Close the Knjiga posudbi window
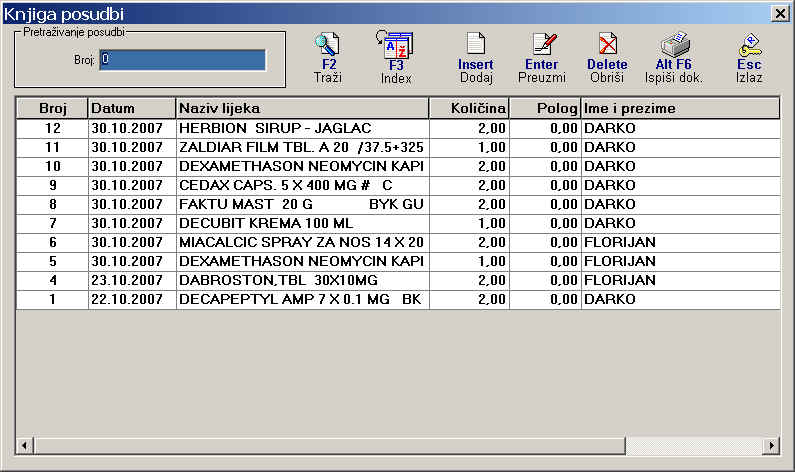This screenshot has height=472, width=795. [x=780, y=14]
